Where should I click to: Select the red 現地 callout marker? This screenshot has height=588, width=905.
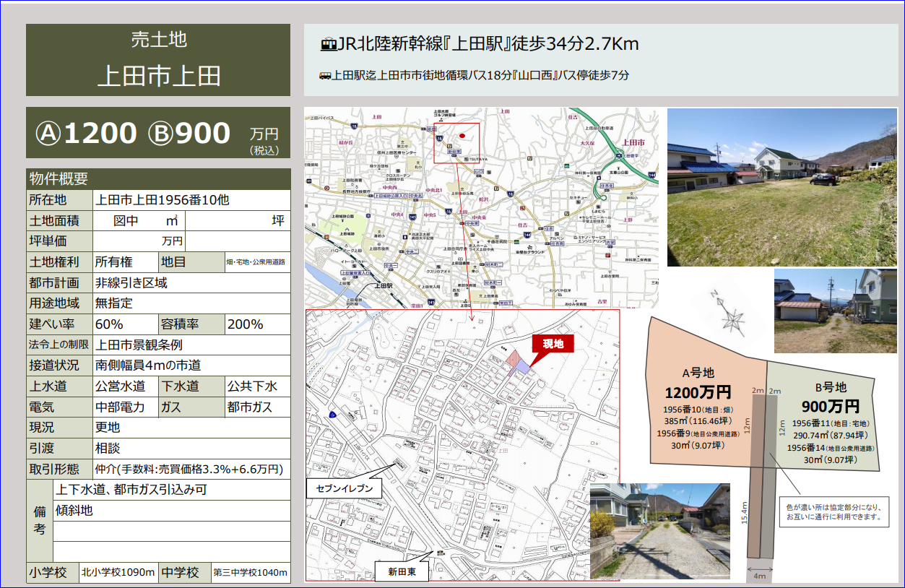tap(553, 344)
